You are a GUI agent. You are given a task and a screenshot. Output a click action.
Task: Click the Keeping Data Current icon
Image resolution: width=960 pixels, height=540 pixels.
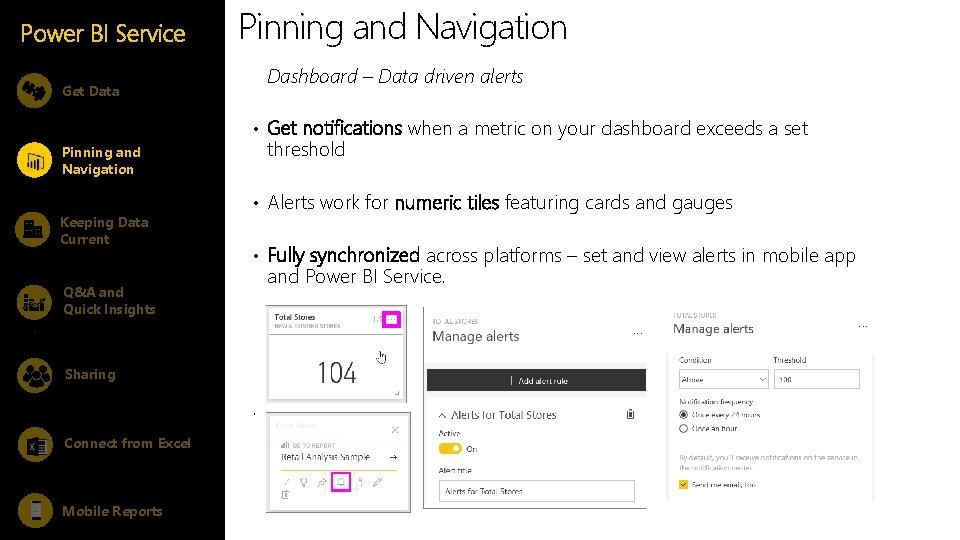[32, 230]
